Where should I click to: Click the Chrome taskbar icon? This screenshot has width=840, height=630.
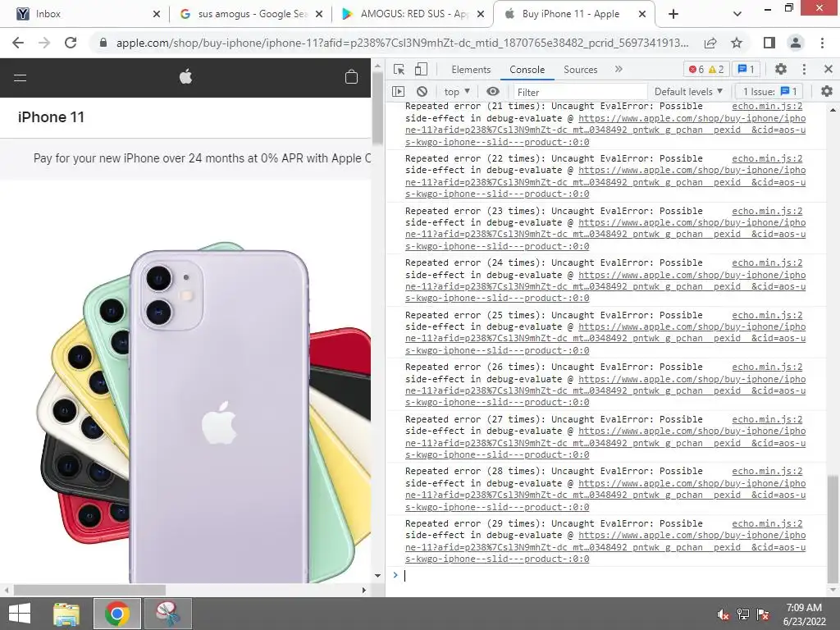(117, 614)
